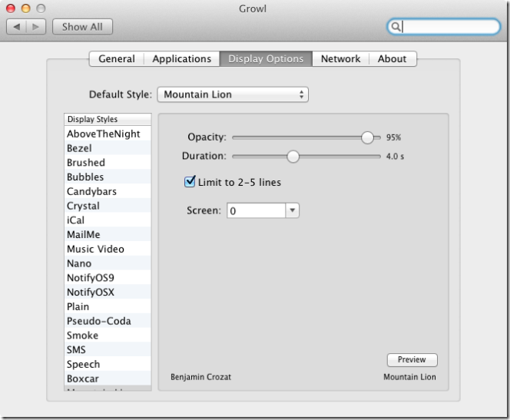Expand the Screen combo box arrow
Screen dimensions: 510x420
pyautogui.click(x=292, y=210)
